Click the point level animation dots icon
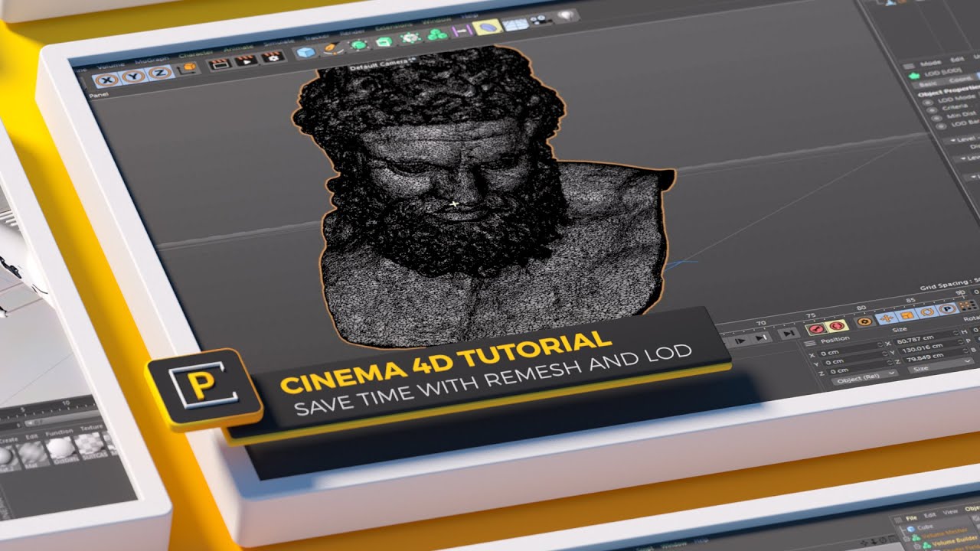 (x=967, y=305)
